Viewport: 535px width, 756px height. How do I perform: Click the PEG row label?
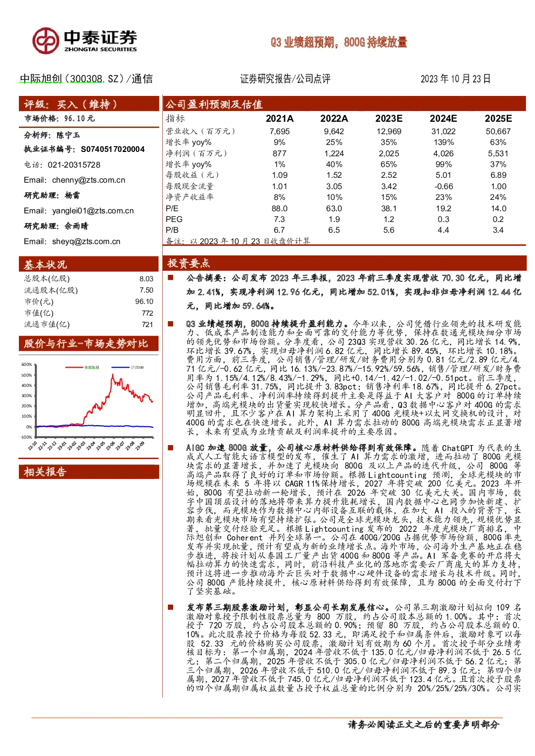point(174,219)
